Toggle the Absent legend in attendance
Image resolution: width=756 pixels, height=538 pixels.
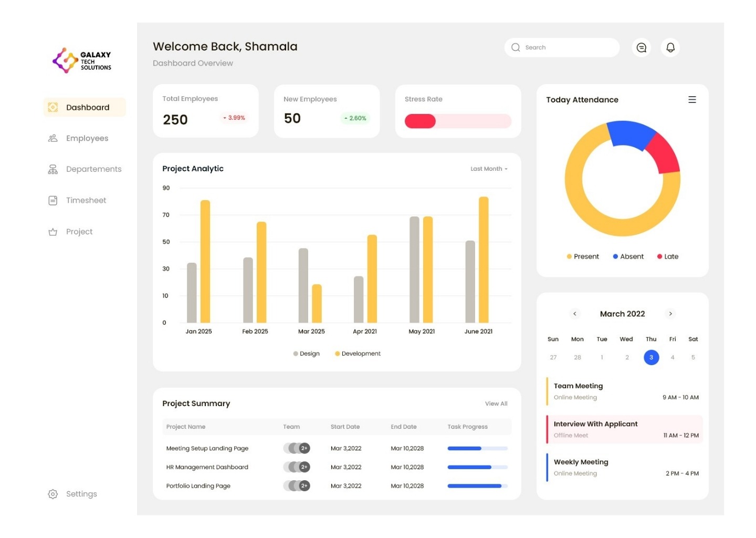(628, 257)
